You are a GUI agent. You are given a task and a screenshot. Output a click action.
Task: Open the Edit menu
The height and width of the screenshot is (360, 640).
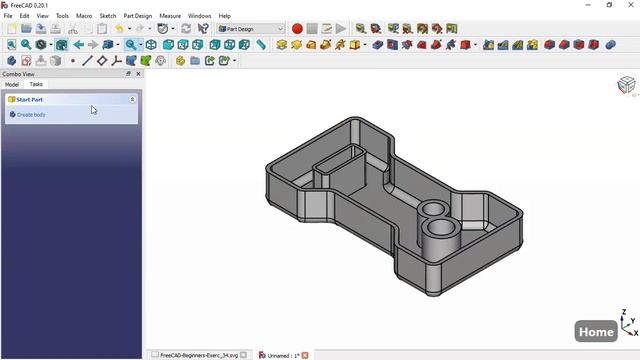(x=24, y=16)
